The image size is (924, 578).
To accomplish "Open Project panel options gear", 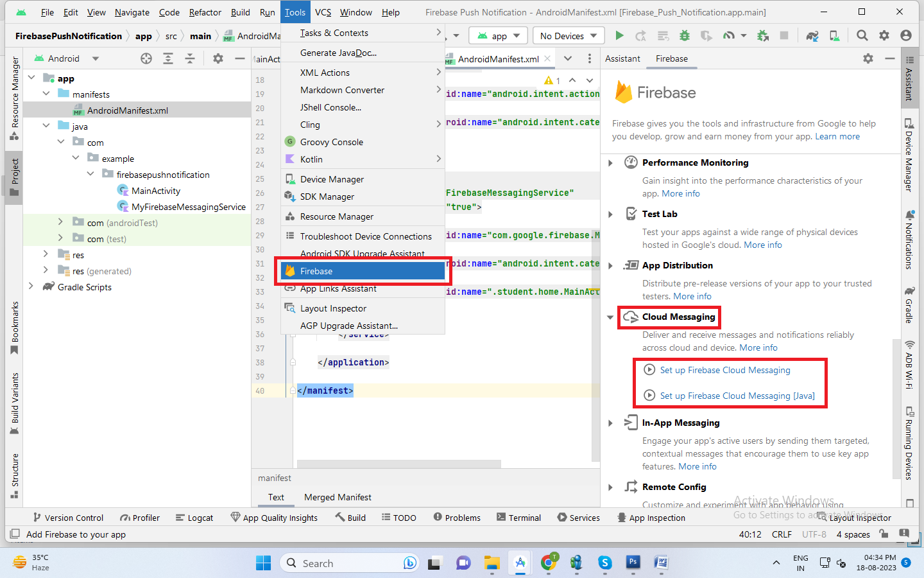I will (x=218, y=58).
